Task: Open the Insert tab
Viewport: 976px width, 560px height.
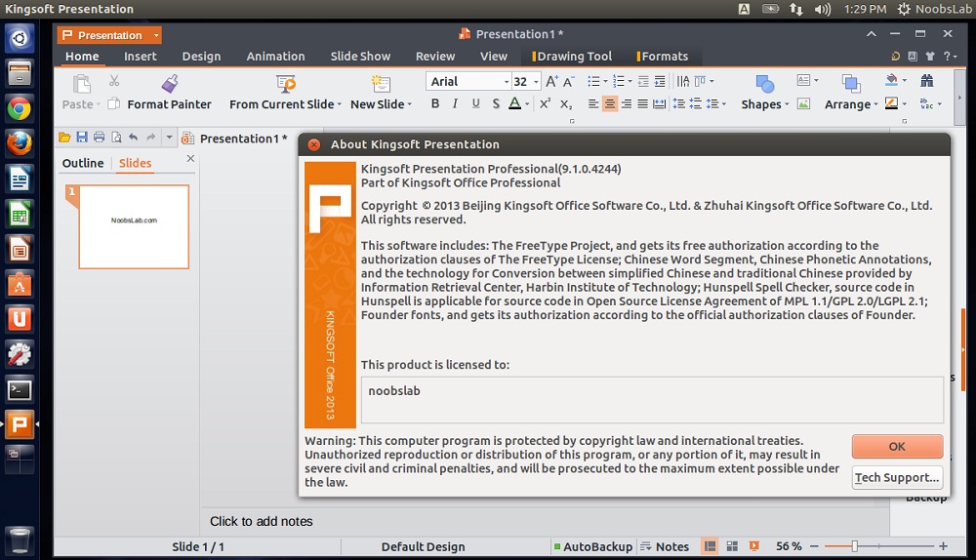Action: click(140, 56)
